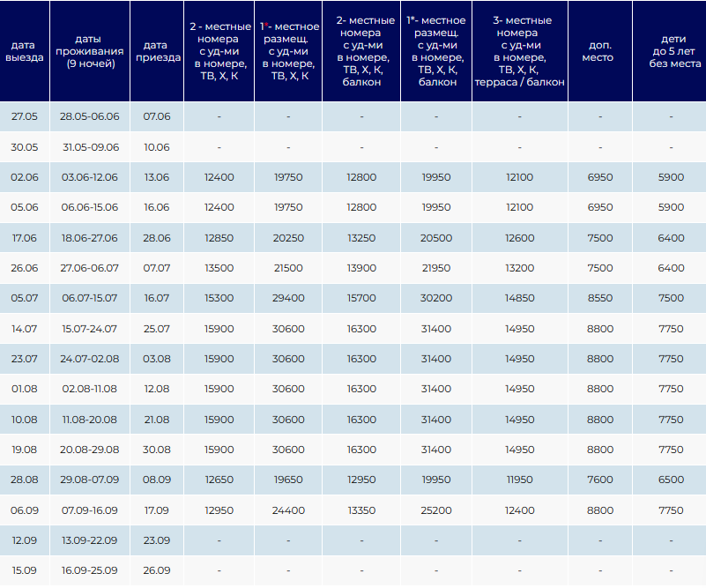Select departure date 27.05
706x588 pixels.
[x=25, y=116]
